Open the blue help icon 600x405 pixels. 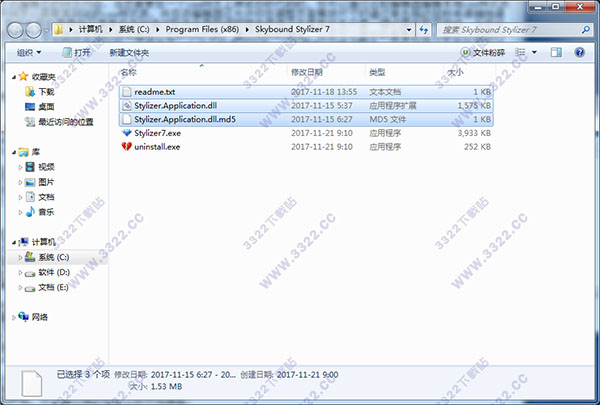pyautogui.click(x=580, y=52)
